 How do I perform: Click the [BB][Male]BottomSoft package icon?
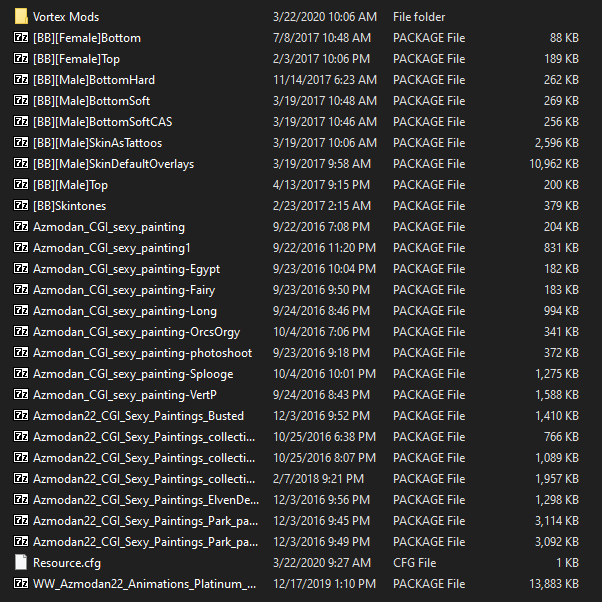21,100
